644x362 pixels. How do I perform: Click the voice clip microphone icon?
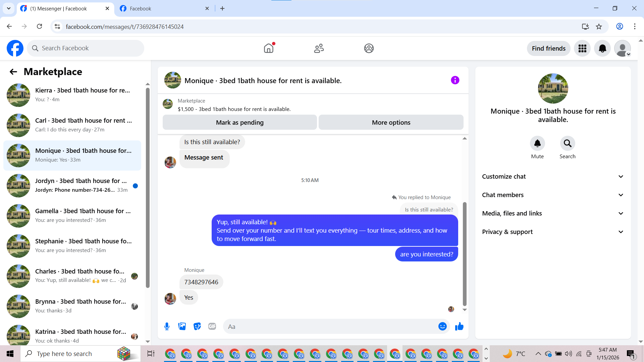167,326
